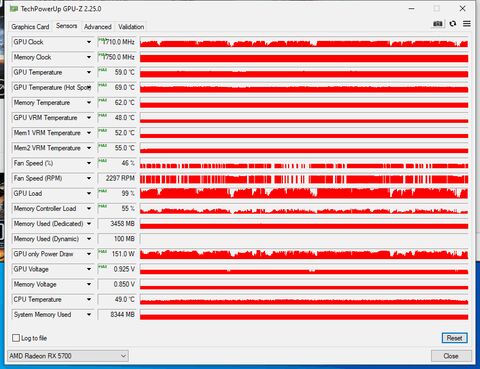Click the Close button at bottom
This screenshot has height=369, width=480.
tap(451, 356)
